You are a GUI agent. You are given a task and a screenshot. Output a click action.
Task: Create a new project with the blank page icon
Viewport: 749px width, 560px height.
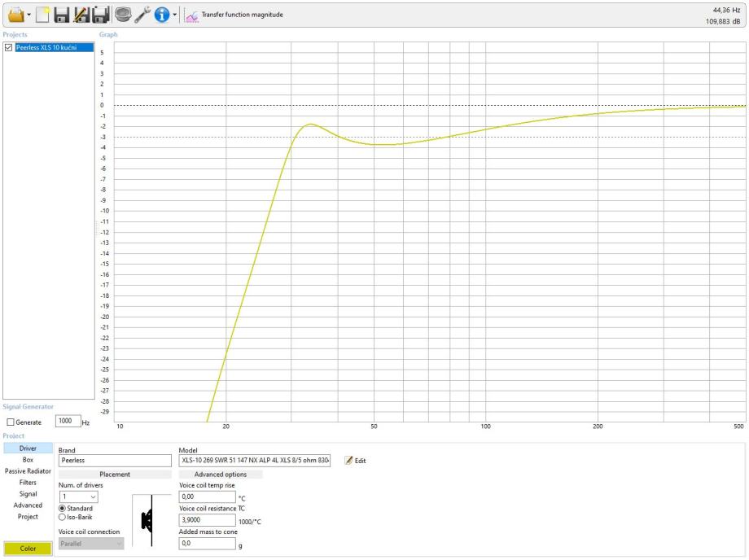coord(42,15)
